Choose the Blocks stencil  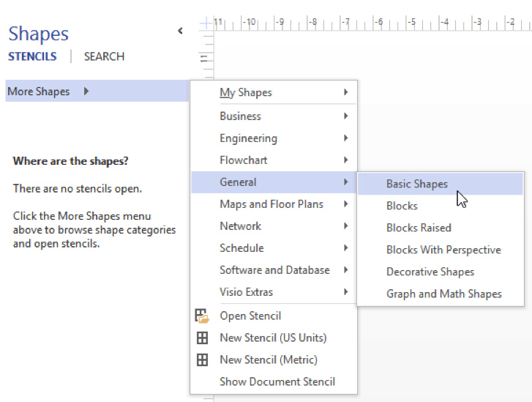402,206
